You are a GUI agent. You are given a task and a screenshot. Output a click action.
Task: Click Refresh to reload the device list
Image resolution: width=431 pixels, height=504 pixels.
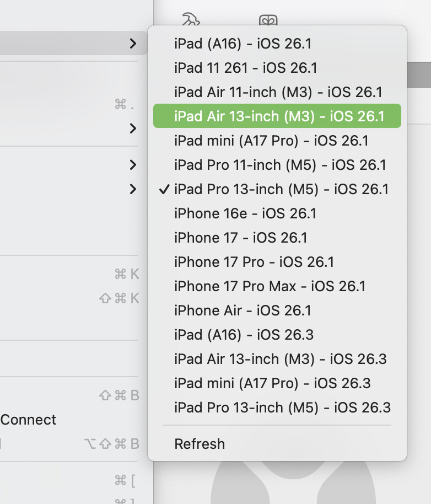pos(200,444)
